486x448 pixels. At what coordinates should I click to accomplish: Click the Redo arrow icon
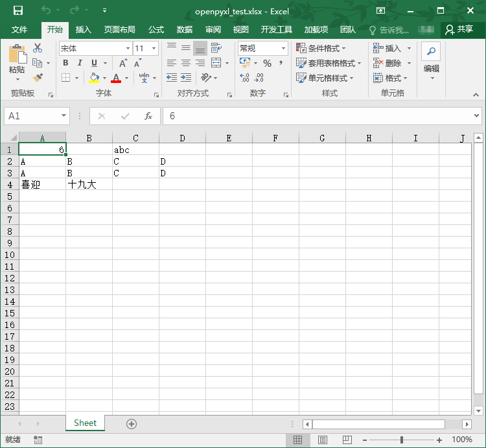pyautogui.click(x=75, y=10)
